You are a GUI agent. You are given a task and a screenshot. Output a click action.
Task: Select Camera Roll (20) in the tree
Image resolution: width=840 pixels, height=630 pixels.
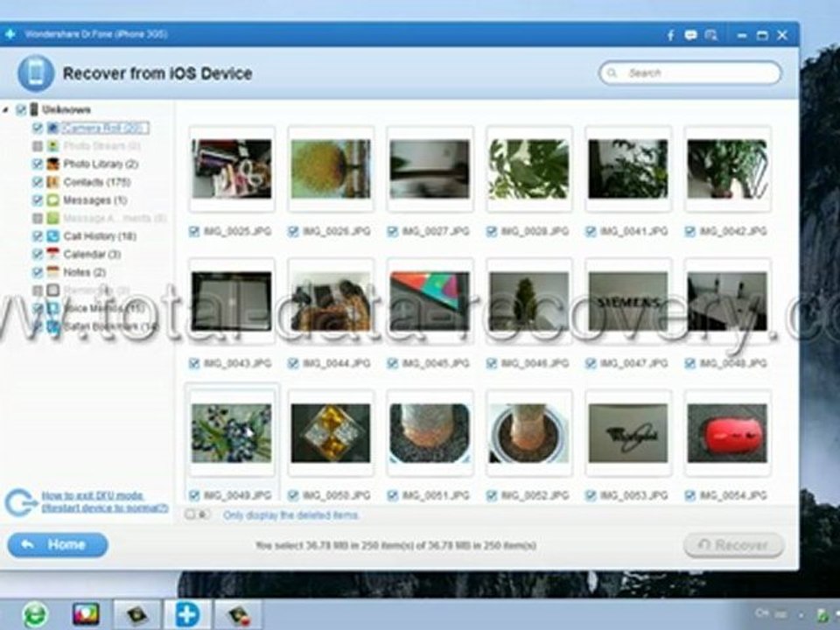coord(104,128)
